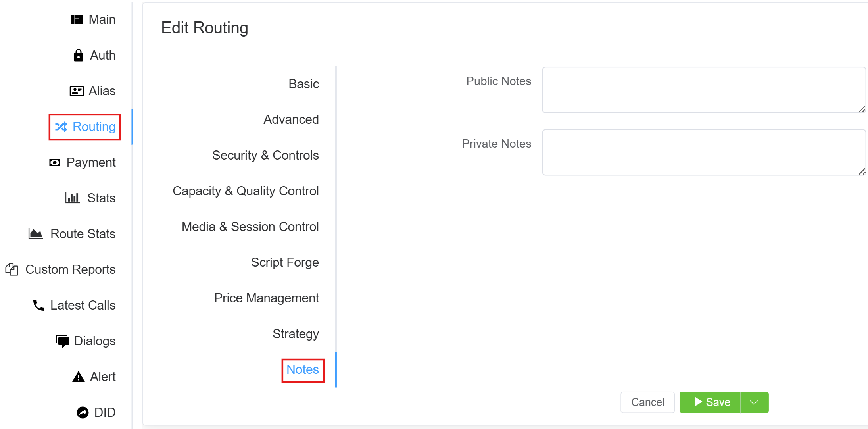The height and width of the screenshot is (429, 868).
Task: Click the Route Stats area chart icon
Action: [35, 234]
